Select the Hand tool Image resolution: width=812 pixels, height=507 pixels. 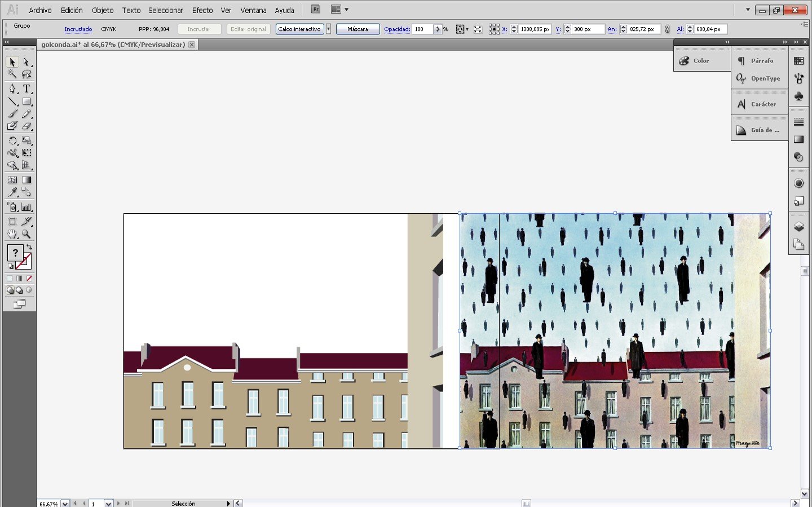(x=12, y=234)
